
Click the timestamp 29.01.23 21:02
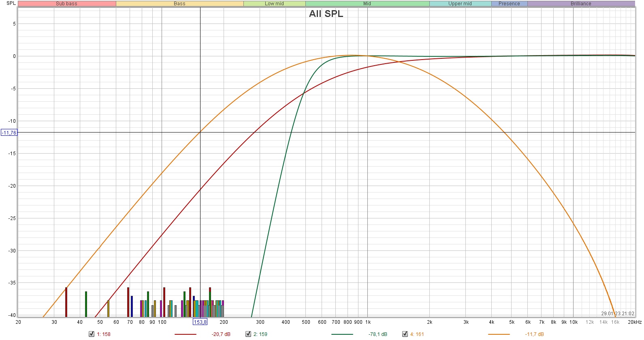(618, 314)
